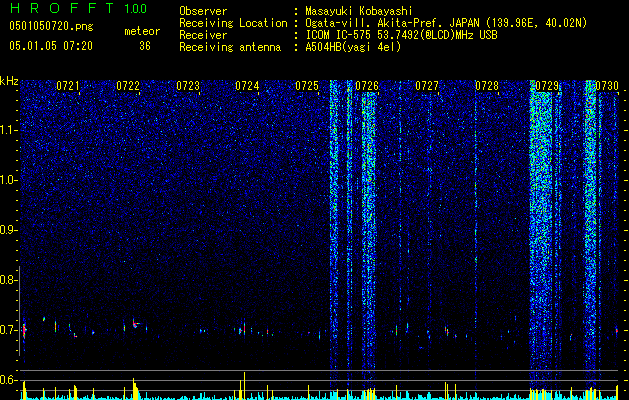Click the 0.7 kHz axis label
The width and height of the screenshot is (629, 400).
[8, 330]
